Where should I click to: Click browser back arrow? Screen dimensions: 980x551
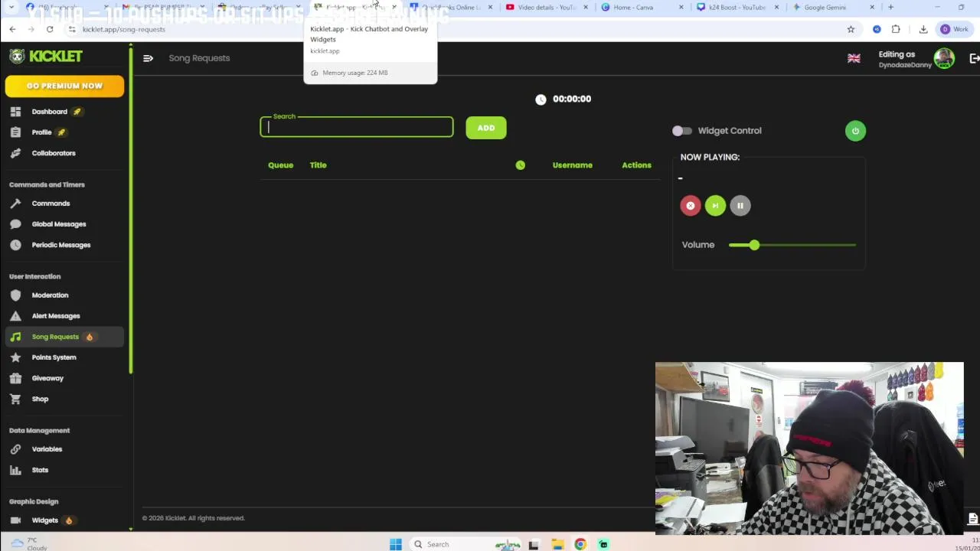[x=12, y=29]
